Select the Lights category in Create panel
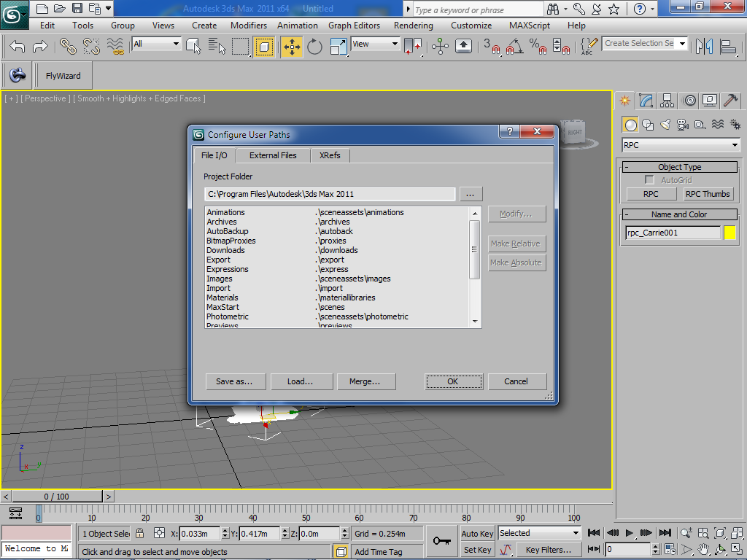Image resolution: width=747 pixels, height=560 pixels. coord(665,125)
